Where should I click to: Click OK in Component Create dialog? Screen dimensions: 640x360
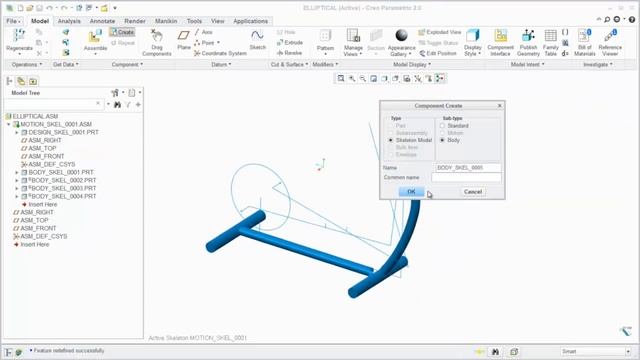click(411, 191)
